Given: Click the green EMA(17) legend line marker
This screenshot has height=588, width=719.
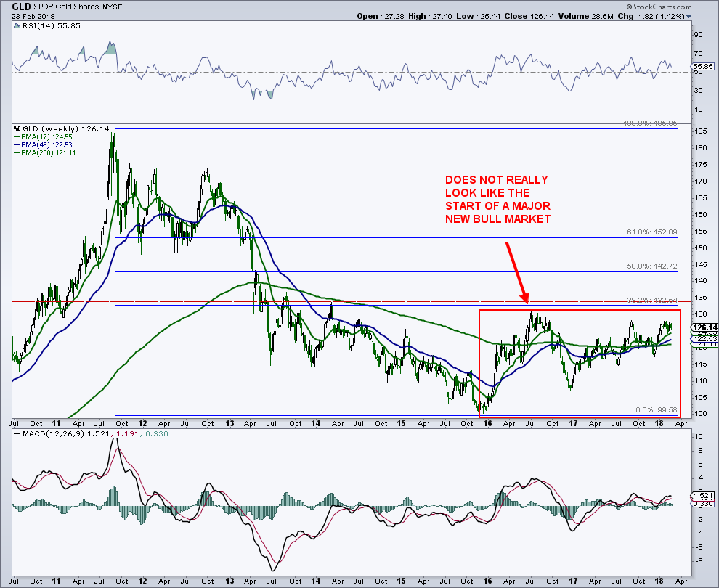Looking at the screenshot, I should point(17,137).
